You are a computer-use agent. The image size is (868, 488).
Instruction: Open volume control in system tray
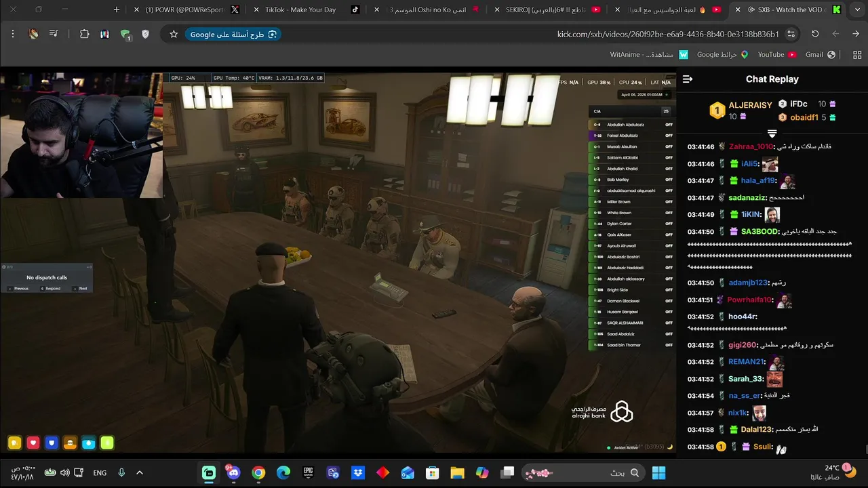coord(65,472)
